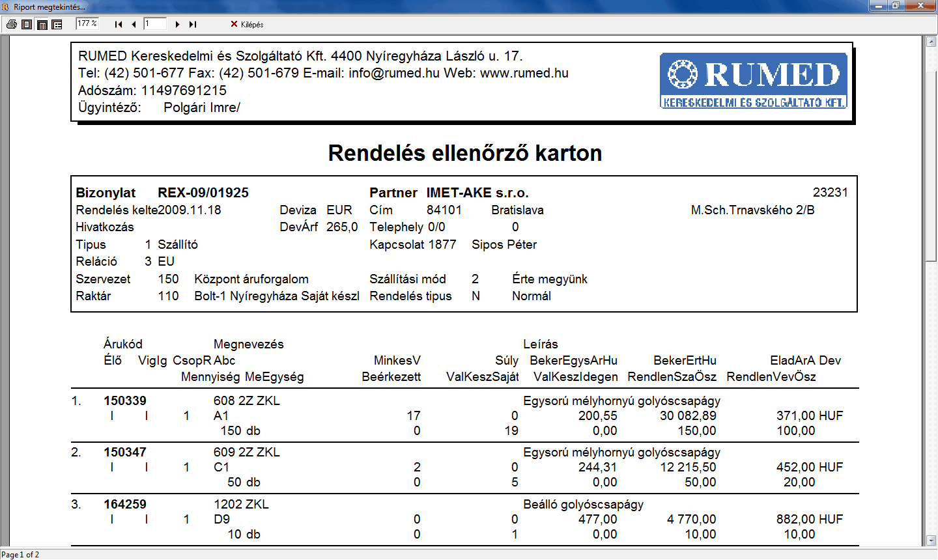The width and height of the screenshot is (938, 560).
Task: Click the type value Szállító
Action: pyautogui.click(x=178, y=244)
